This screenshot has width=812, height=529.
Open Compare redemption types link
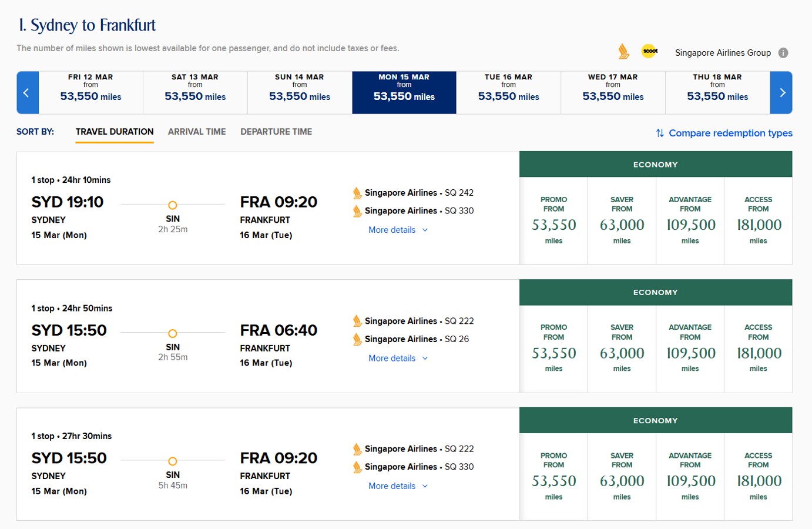tap(730, 133)
